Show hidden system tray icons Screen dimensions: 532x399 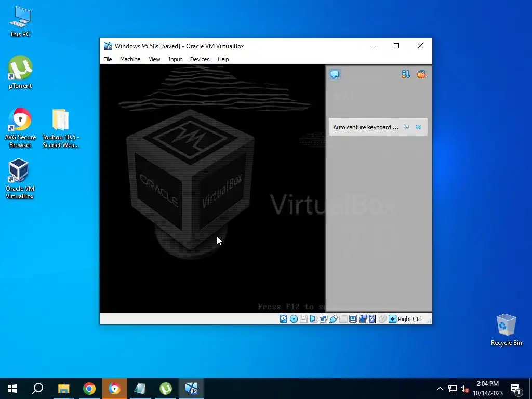(440, 389)
